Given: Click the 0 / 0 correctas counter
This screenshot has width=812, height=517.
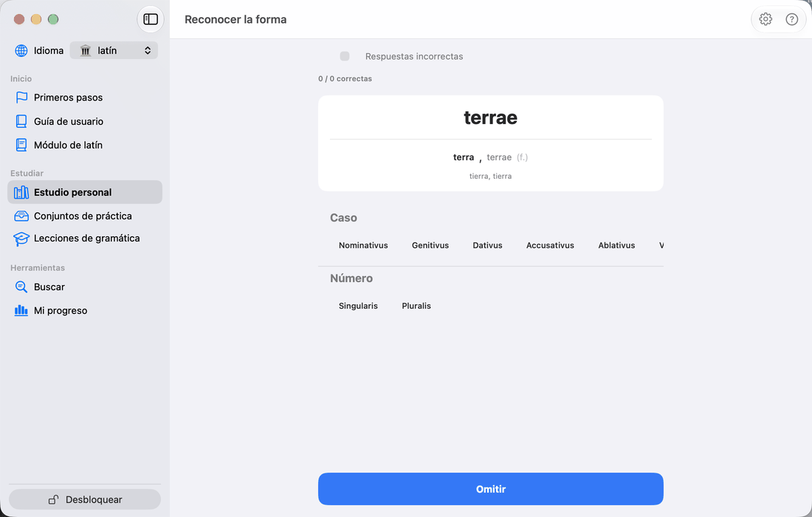Looking at the screenshot, I should click(x=345, y=79).
